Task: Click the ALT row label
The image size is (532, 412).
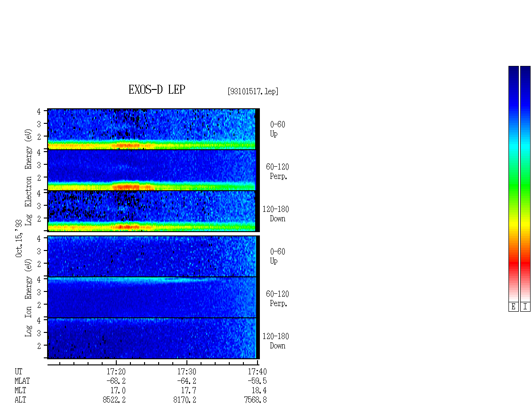Action: pos(20,400)
